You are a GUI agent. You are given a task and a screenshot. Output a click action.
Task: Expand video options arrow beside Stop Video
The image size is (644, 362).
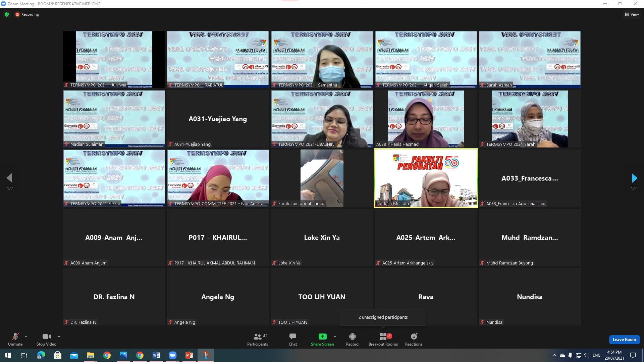tap(59, 337)
